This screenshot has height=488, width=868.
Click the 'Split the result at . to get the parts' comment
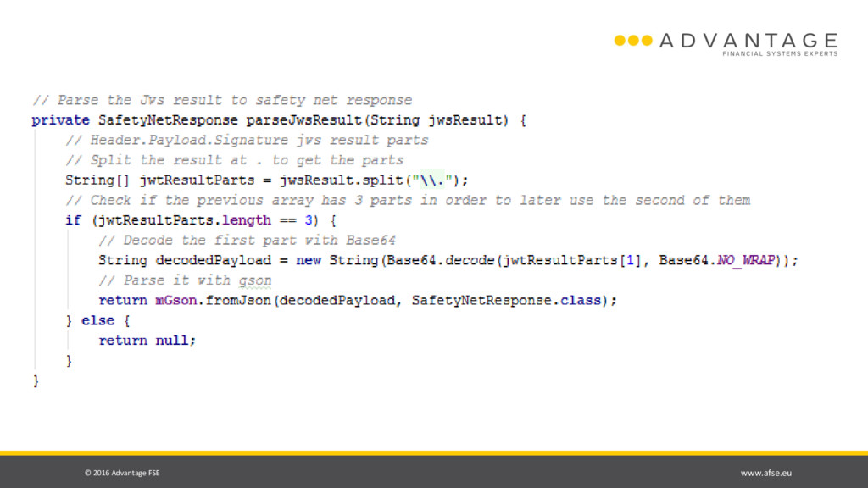click(x=235, y=160)
